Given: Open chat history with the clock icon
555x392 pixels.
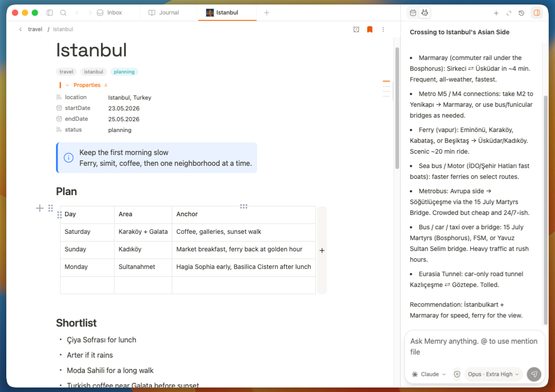Looking at the screenshot, I should point(522,13).
